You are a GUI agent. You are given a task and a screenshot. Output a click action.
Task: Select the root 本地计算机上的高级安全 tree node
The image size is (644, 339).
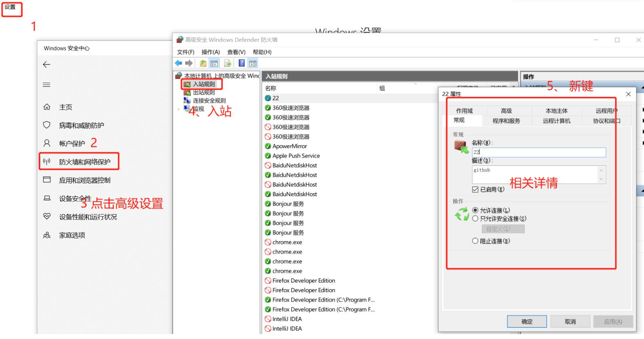click(x=221, y=76)
